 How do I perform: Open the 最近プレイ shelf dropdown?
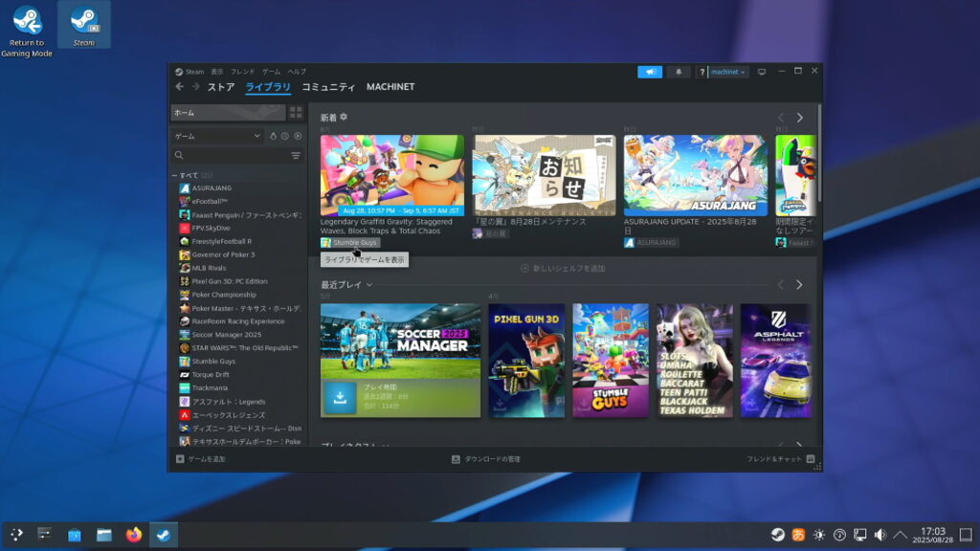(x=369, y=285)
